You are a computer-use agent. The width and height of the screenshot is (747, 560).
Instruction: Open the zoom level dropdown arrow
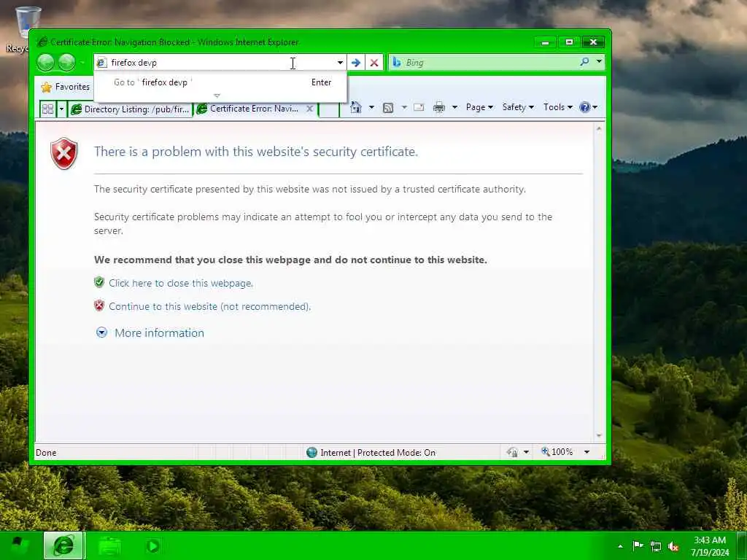[587, 452]
